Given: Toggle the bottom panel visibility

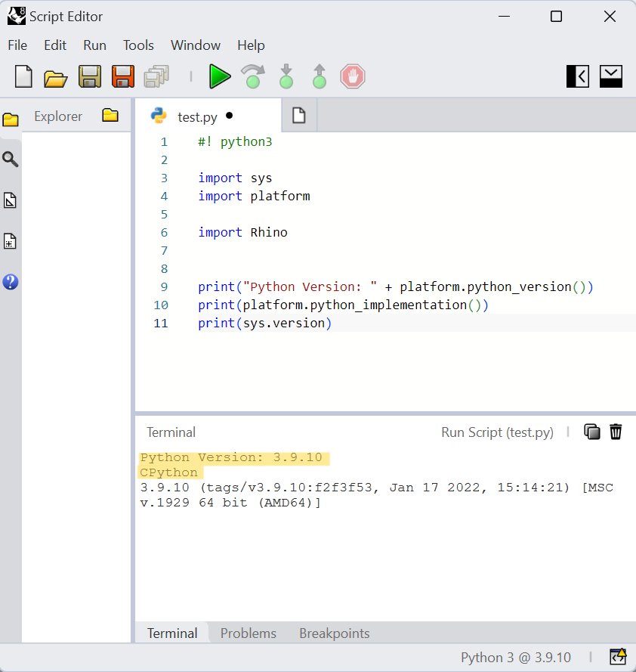Looking at the screenshot, I should (611, 76).
